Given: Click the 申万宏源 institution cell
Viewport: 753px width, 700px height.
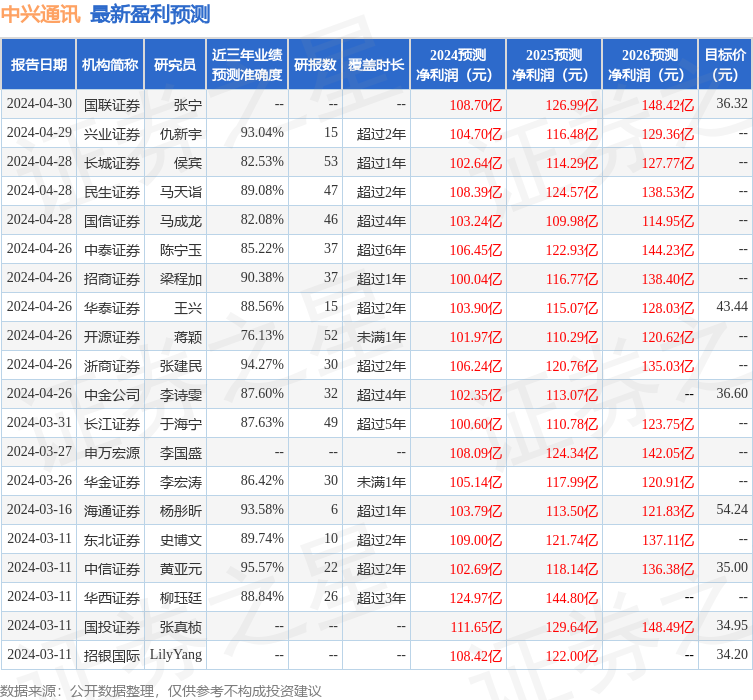Looking at the screenshot, I should point(112,453).
